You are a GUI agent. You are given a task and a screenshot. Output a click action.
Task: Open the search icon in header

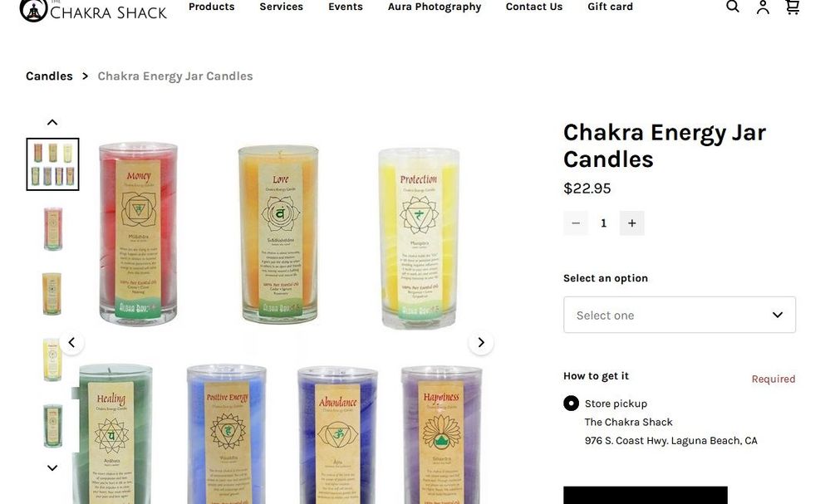tap(733, 7)
